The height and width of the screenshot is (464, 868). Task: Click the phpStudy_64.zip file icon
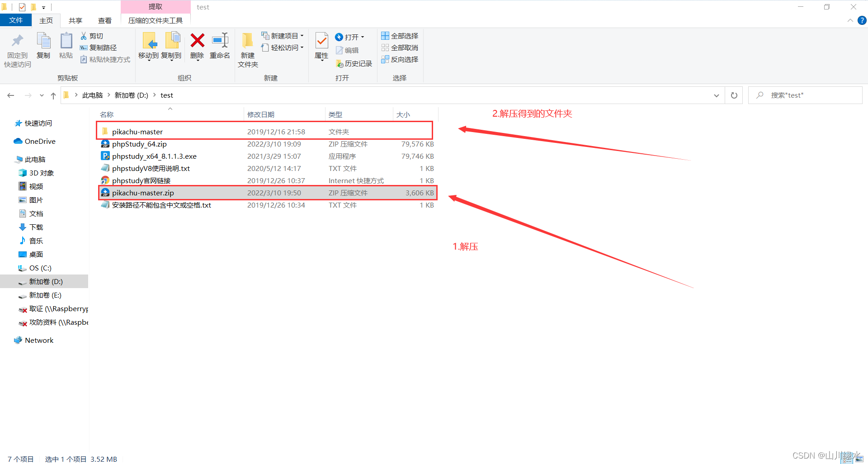click(105, 144)
